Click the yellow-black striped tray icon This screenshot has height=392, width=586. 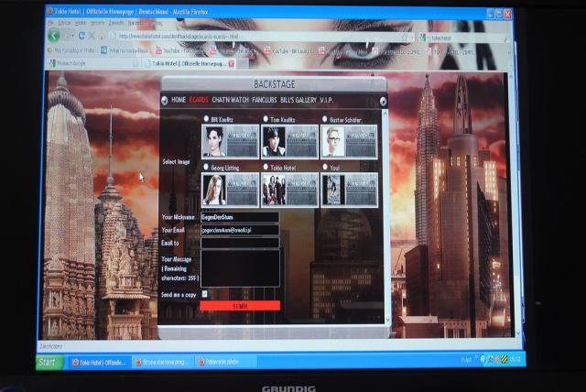point(505,360)
